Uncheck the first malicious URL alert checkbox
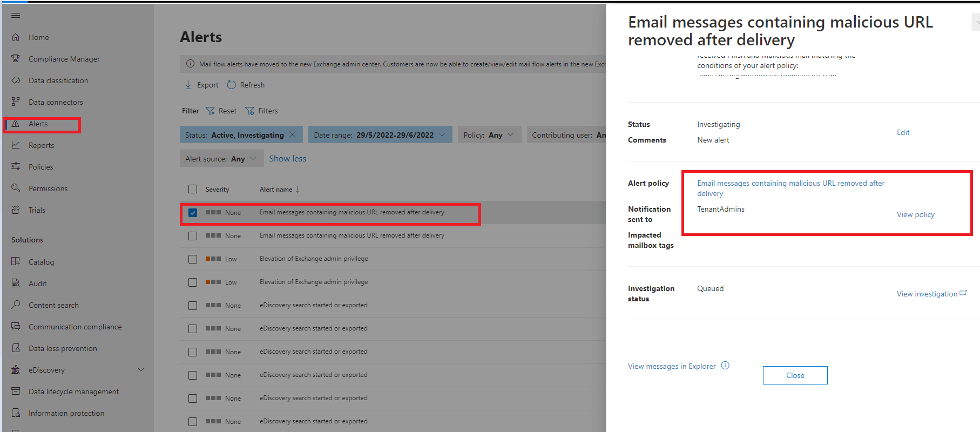The width and height of the screenshot is (980, 432). tap(193, 213)
